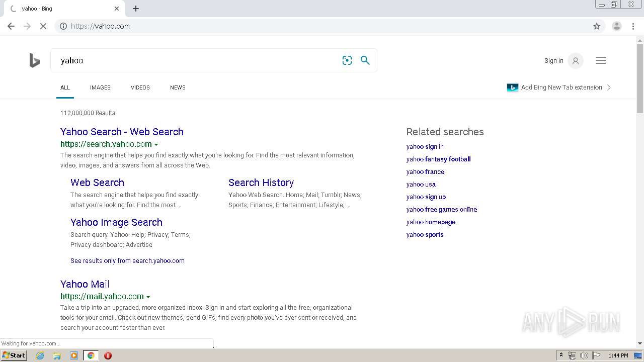
Task: Click red Opera-style icon in taskbar
Action: coord(108,355)
